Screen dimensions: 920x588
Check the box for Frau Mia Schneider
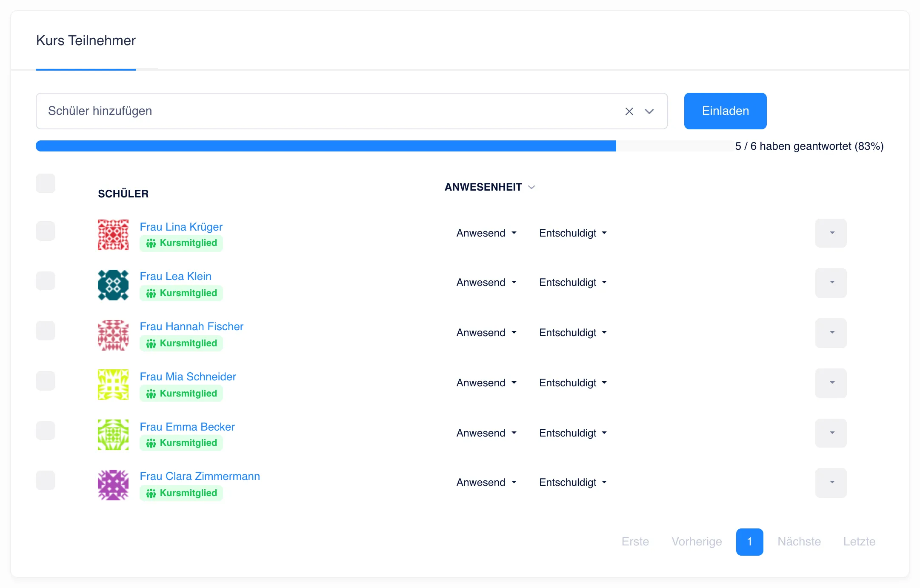(x=46, y=381)
